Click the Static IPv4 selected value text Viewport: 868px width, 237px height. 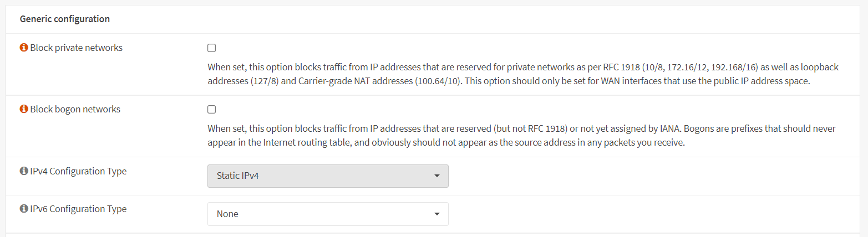238,176
